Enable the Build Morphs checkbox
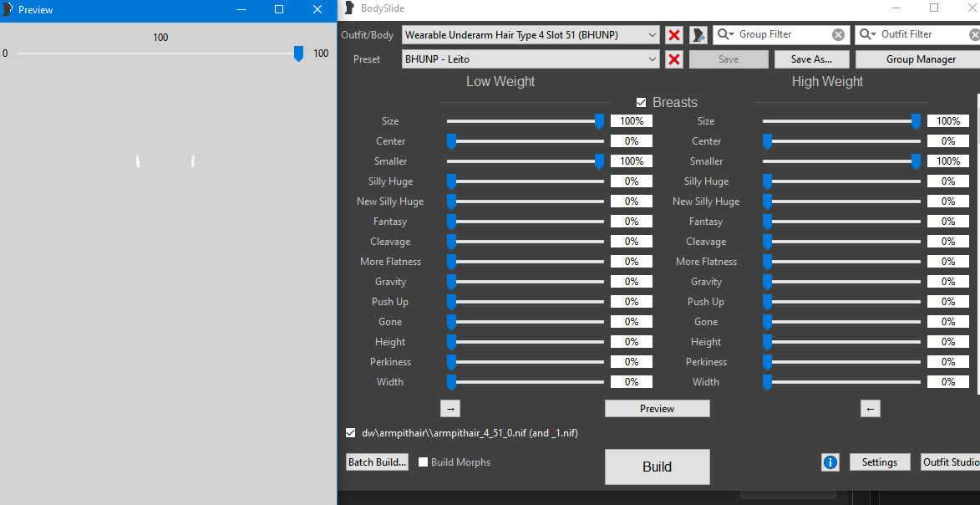 click(424, 462)
